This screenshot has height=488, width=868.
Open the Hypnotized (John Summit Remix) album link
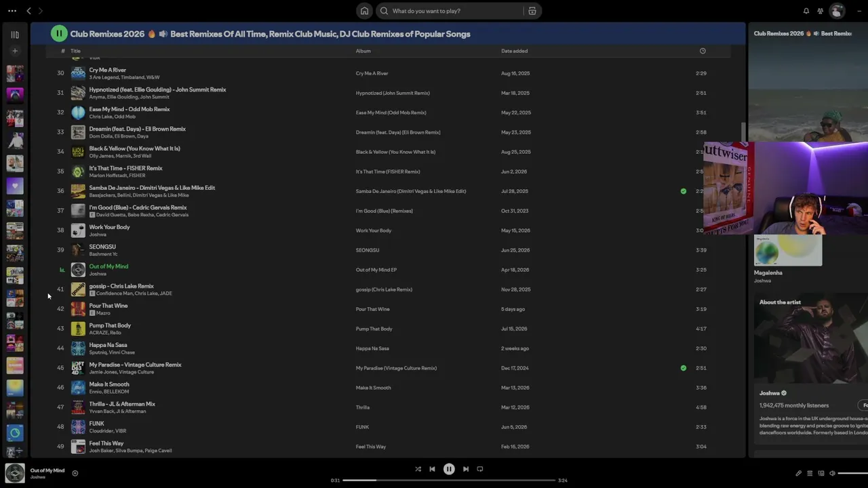tap(393, 93)
